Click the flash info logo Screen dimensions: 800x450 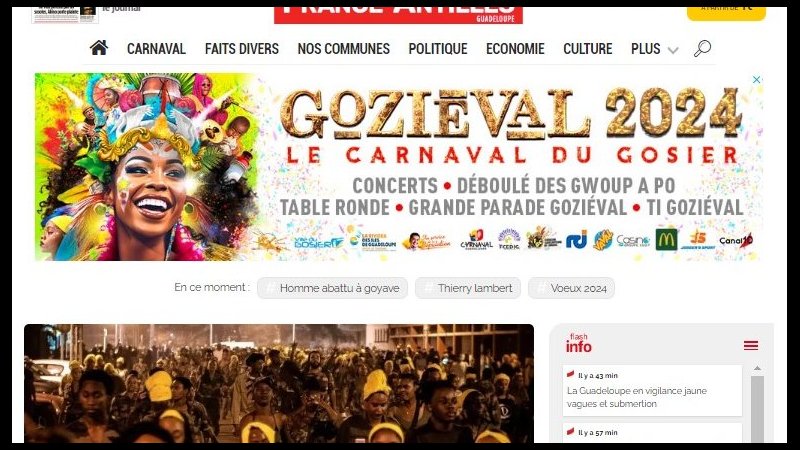[x=579, y=343]
